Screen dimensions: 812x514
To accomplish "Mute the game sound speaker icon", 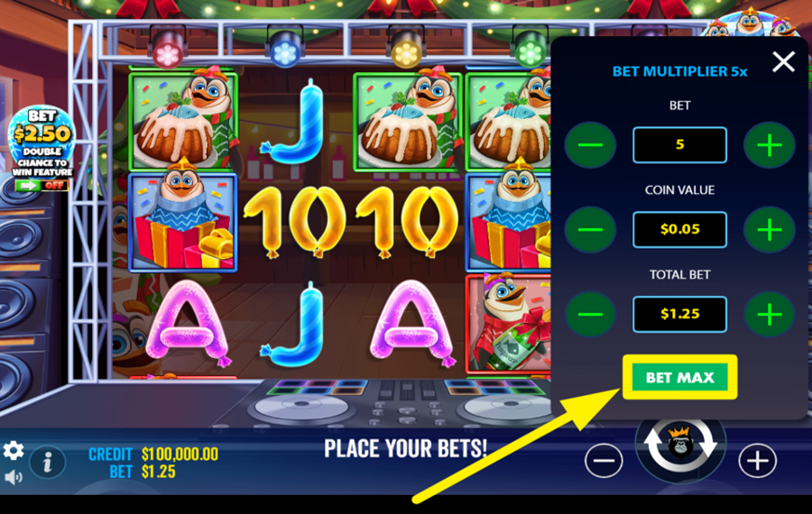I will [13, 477].
